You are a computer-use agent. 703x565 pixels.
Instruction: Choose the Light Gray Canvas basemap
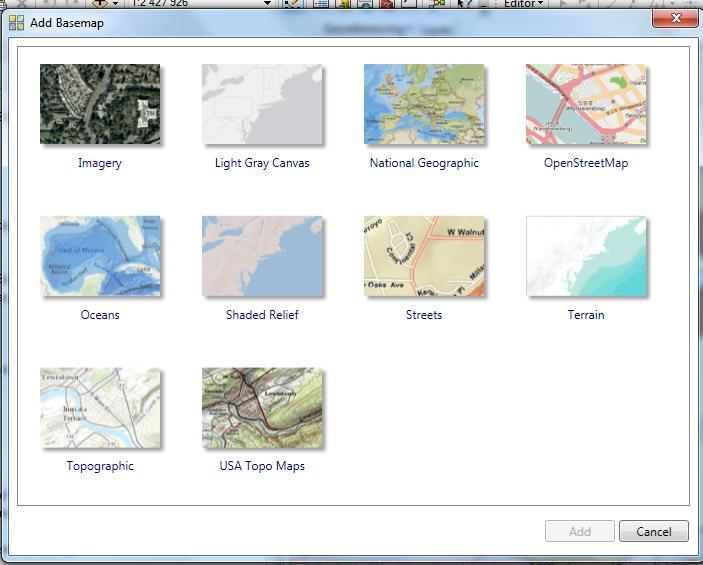point(262,104)
